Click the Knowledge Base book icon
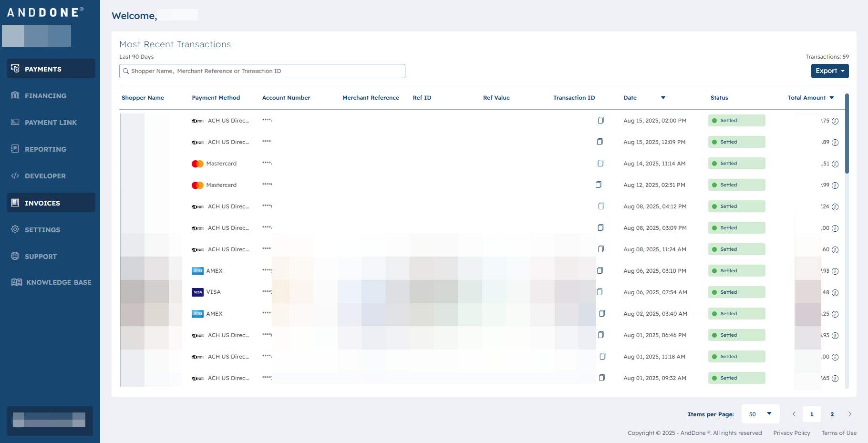Image resolution: width=868 pixels, height=443 pixels. [x=17, y=282]
